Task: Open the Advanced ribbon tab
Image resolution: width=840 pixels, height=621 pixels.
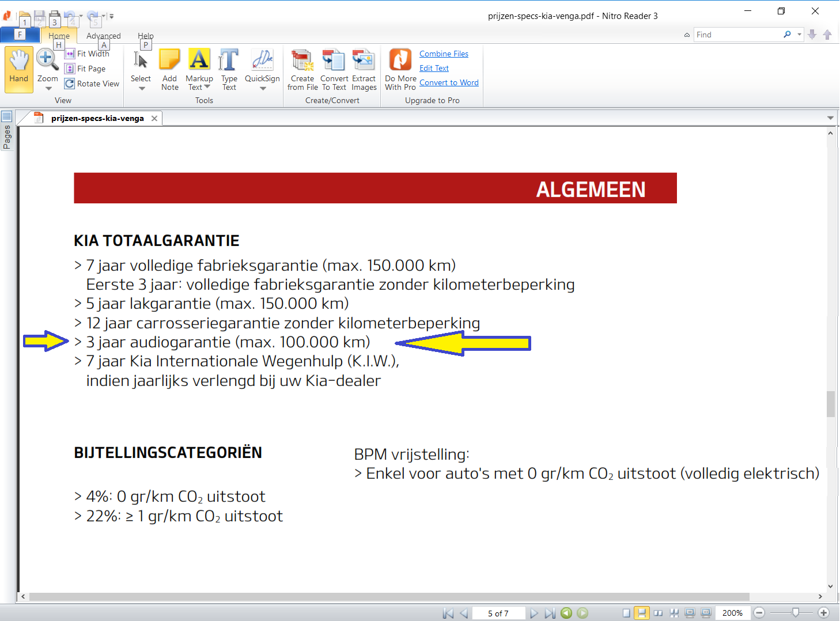Action: 104,36
